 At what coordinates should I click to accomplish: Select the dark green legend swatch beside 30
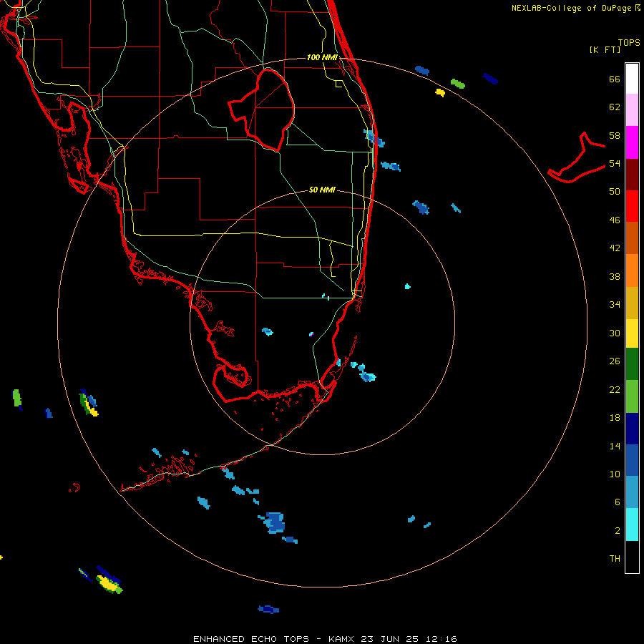point(632,364)
